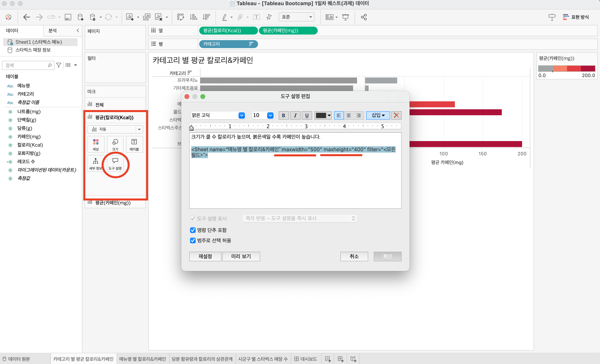Click the red X clear button in editor

point(396,115)
